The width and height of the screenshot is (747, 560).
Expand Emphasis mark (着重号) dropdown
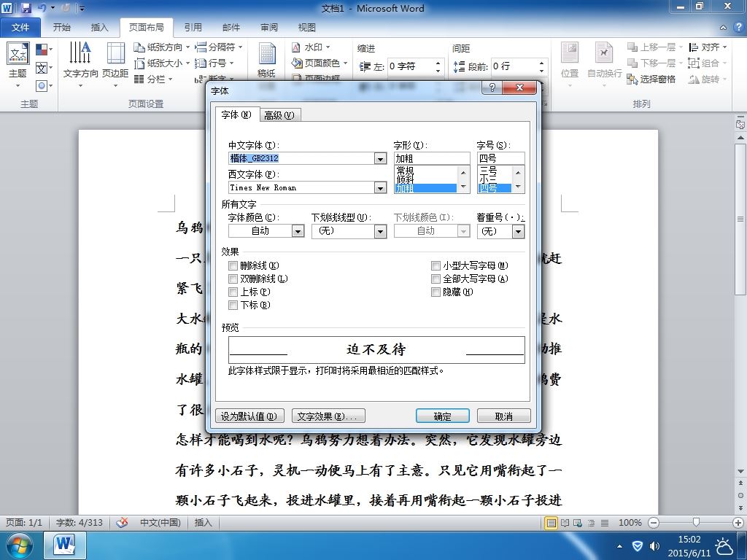pyautogui.click(x=519, y=231)
